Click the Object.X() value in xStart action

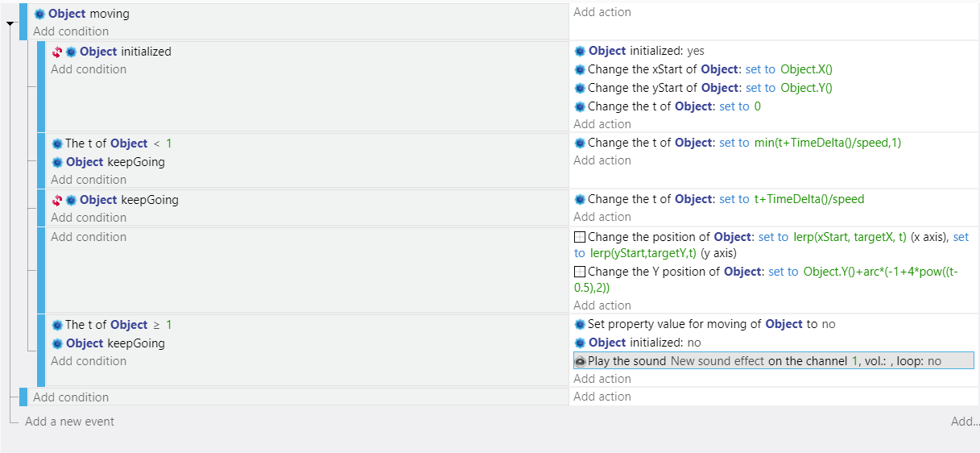(x=806, y=69)
